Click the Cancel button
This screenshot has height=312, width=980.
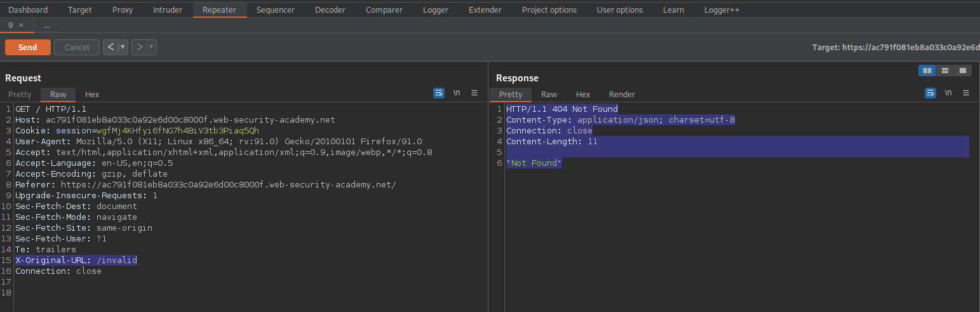click(77, 47)
